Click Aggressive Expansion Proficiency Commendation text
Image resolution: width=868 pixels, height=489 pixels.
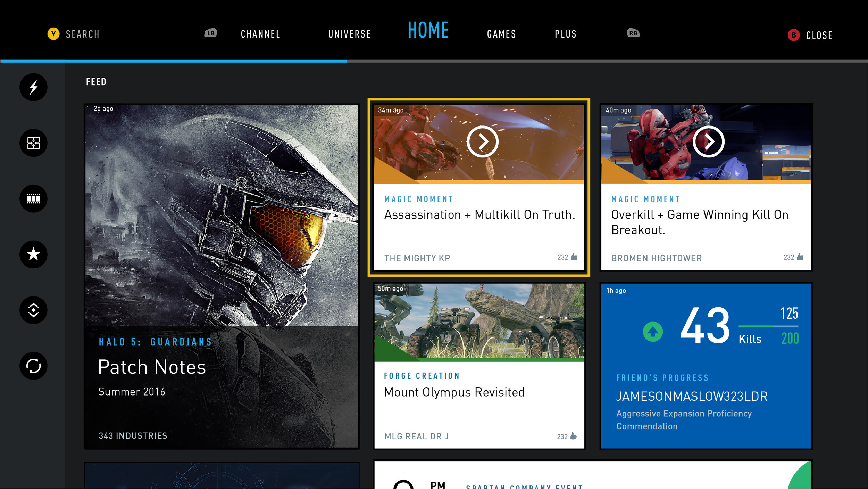point(684,420)
